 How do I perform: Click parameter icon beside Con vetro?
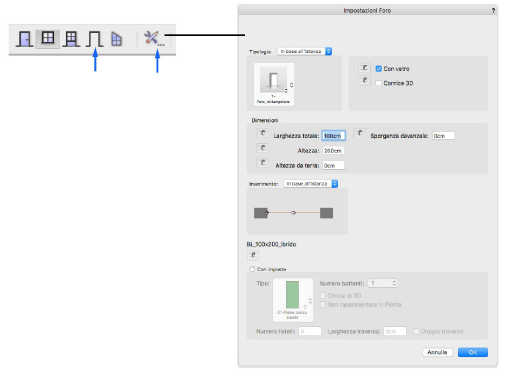click(x=364, y=68)
